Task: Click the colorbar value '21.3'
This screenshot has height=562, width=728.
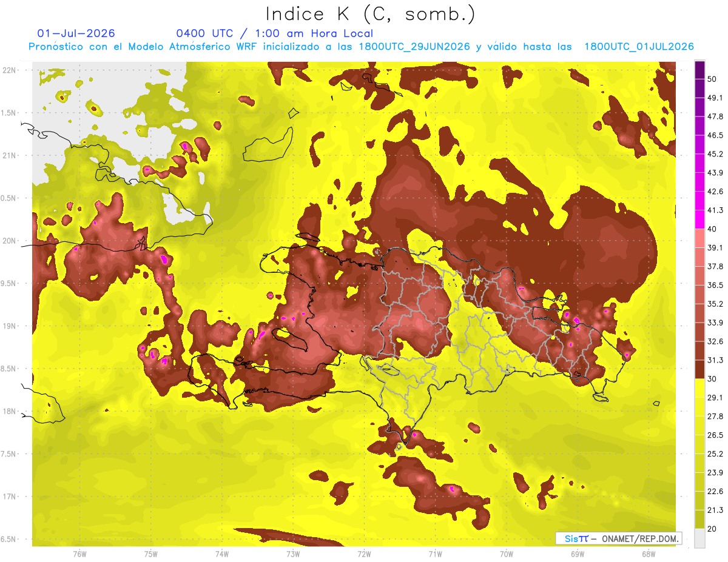Action: coord(715,510)
